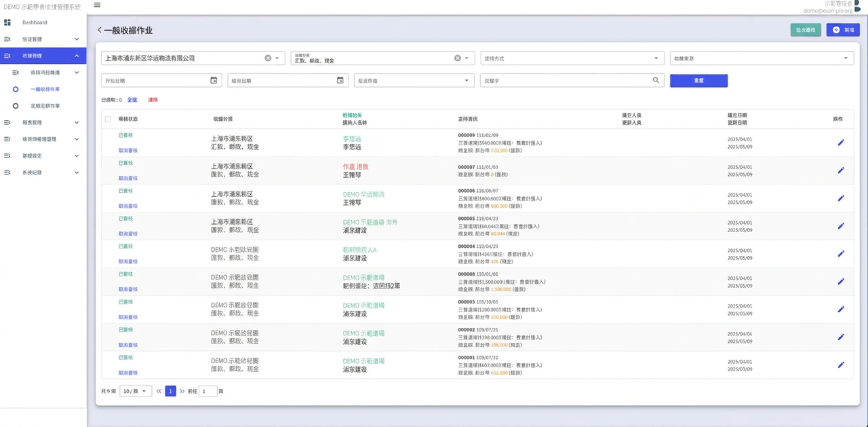Click the demo@example.org account text
The width and height of the screenshot is (868, 427).
(x=827, y=11)
